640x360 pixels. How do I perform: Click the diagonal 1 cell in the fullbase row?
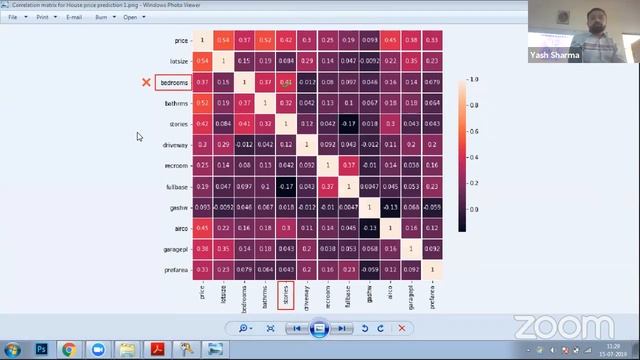tap(349, 187)
